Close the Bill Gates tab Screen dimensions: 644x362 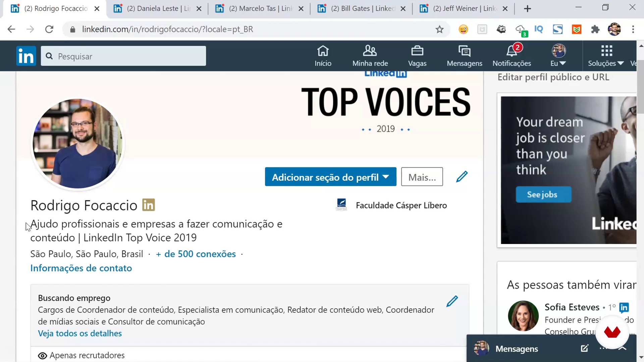pyautogui.click(x=403, y=9)
